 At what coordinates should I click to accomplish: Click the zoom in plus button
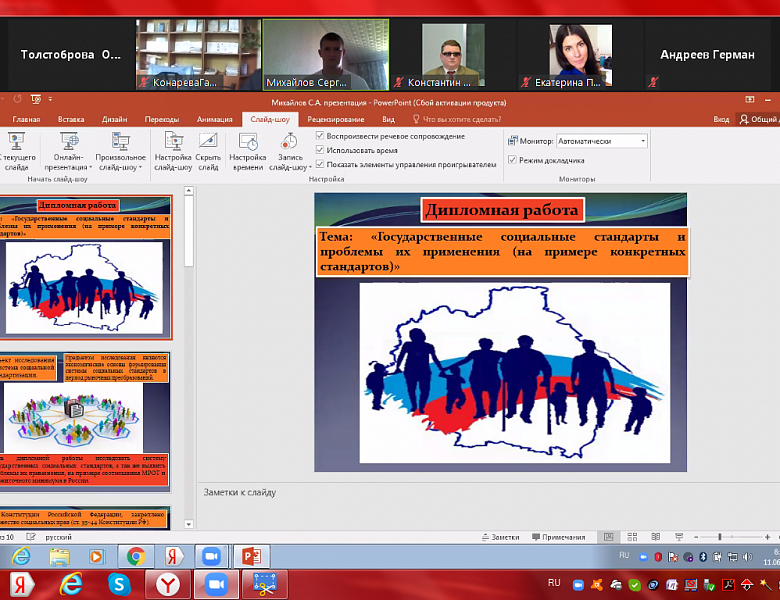coord(768,537)
